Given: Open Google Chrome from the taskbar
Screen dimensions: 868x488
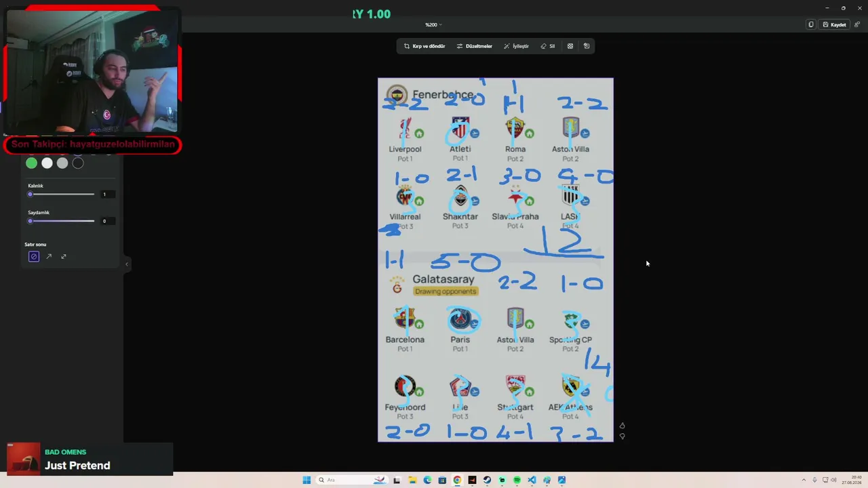Looking at the screenshot, I should coord(457,480).
